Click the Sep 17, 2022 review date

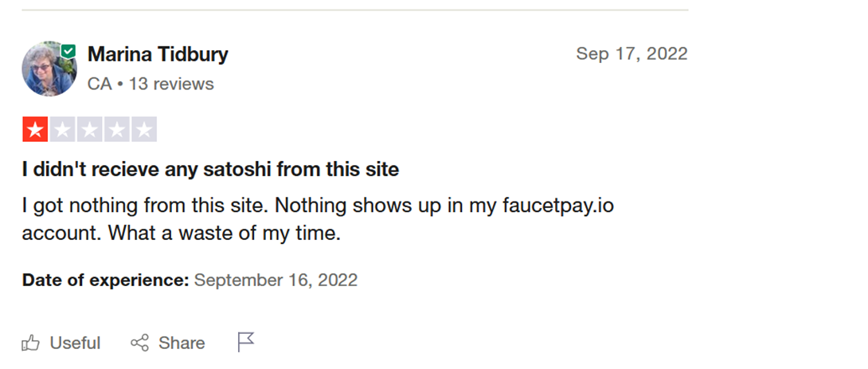pyautogui.click(x=631, y=54)
